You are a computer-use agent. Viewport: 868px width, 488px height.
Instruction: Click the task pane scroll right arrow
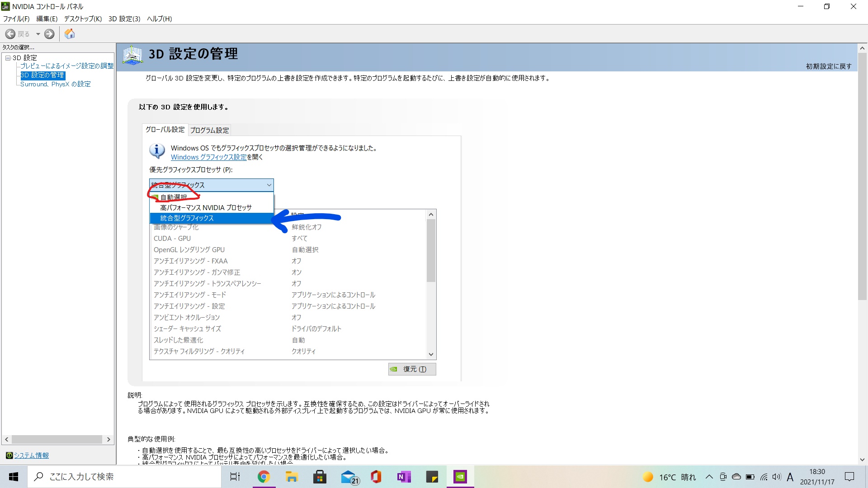(108, 439)
